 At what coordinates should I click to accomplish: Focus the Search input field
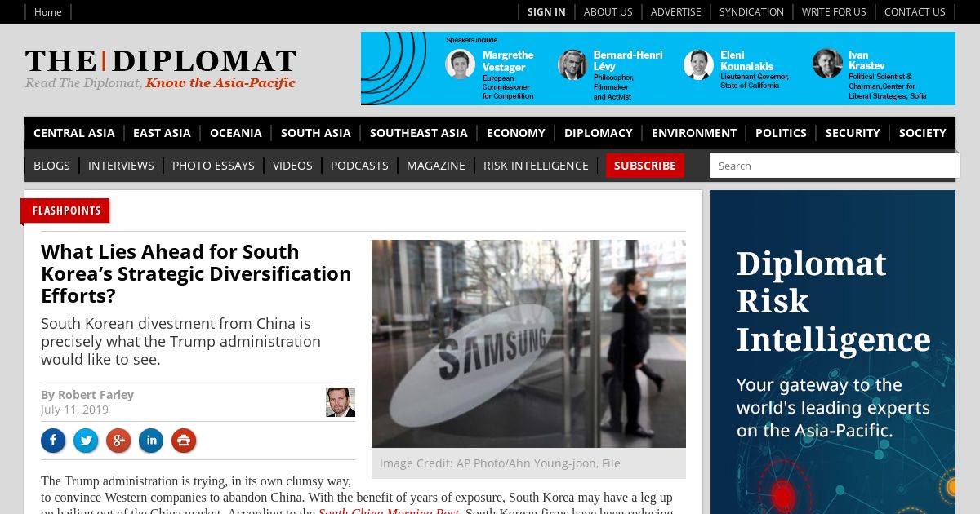[x=835, y=166]
